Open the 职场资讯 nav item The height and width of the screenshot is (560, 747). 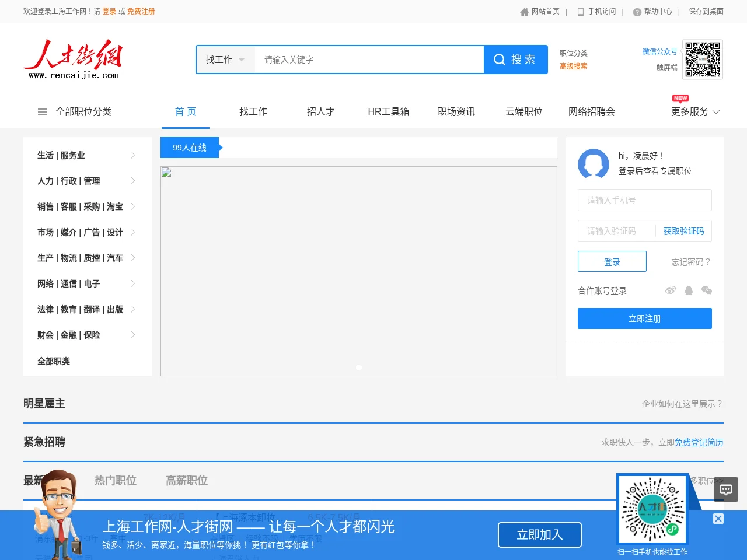click(x=456, y=112)
